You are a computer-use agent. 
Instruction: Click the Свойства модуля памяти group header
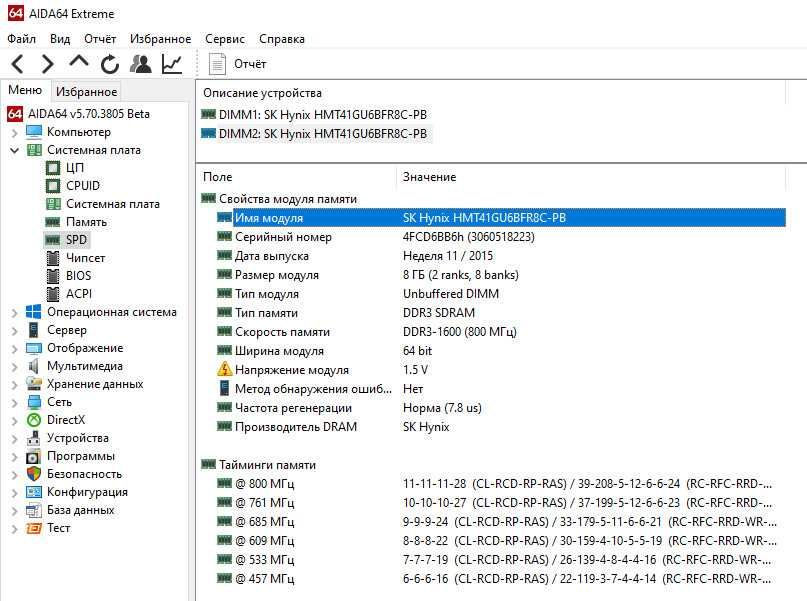pyautogui.click(x=279, y=199)
